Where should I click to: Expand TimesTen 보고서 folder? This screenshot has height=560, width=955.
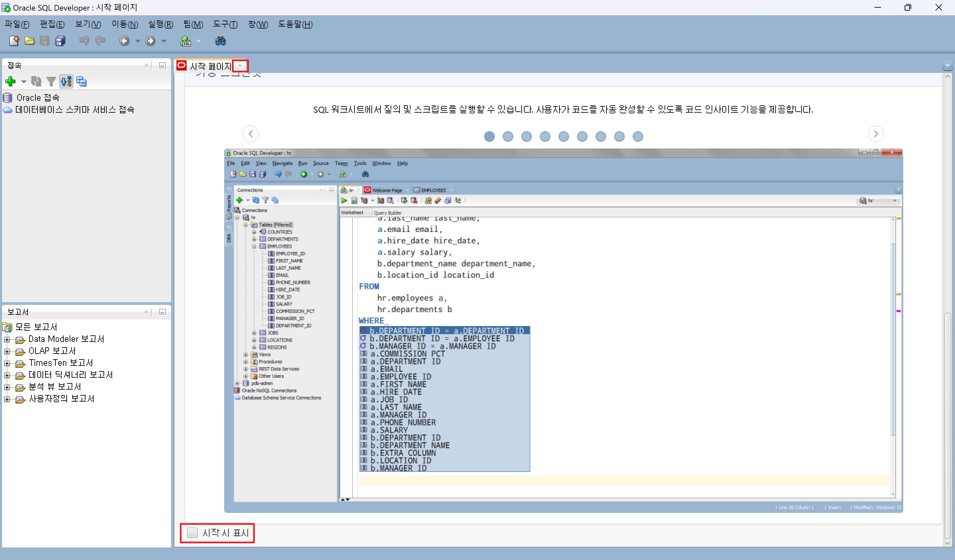coord(7,363)
